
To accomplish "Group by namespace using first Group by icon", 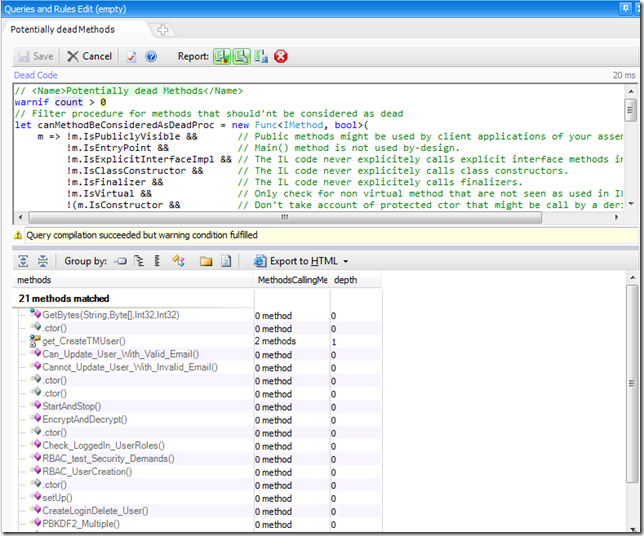I will tap(121, 261).
